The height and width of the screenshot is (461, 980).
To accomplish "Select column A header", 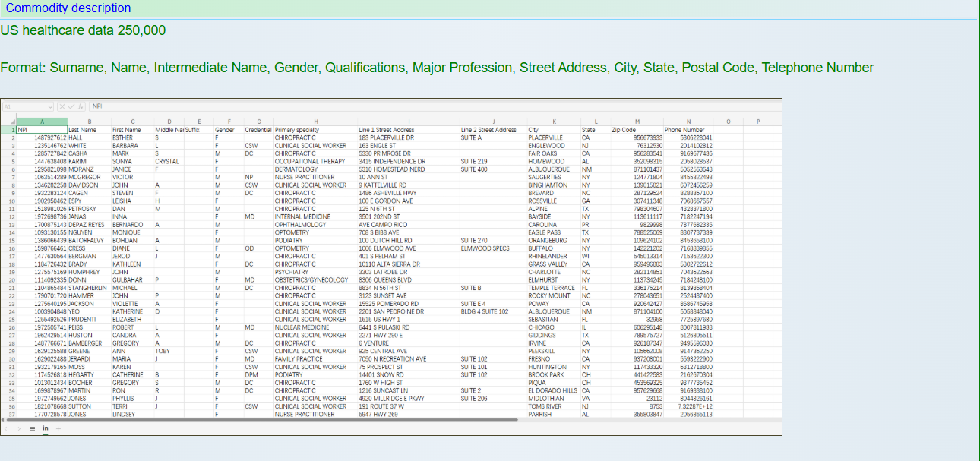I will click(x=42, y=122).
